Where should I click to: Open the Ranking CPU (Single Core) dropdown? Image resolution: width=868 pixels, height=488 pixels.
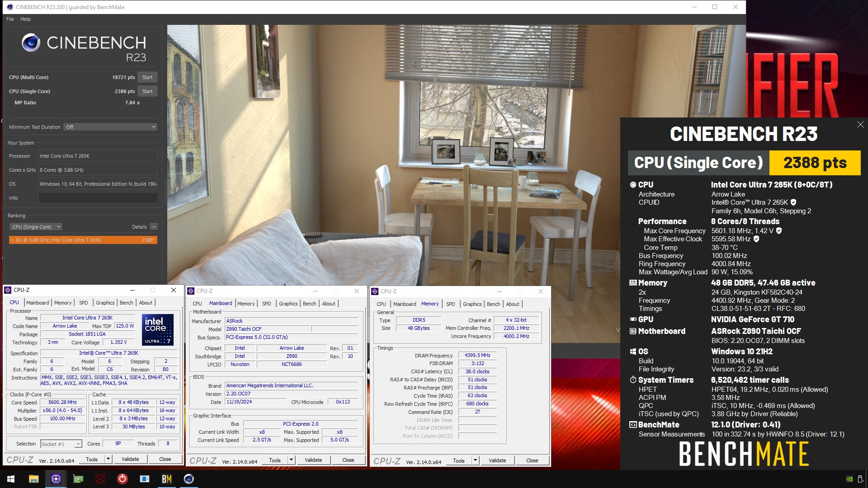click(x=36, y=227)
